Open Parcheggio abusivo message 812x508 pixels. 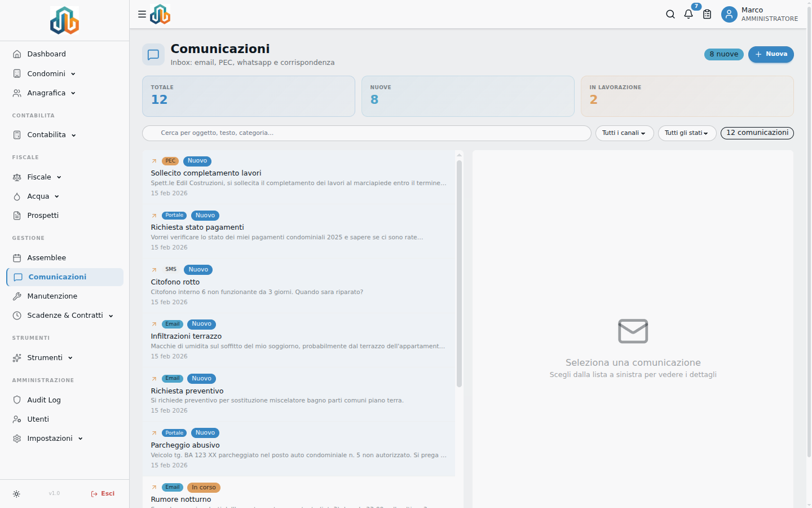coord(299,449)
